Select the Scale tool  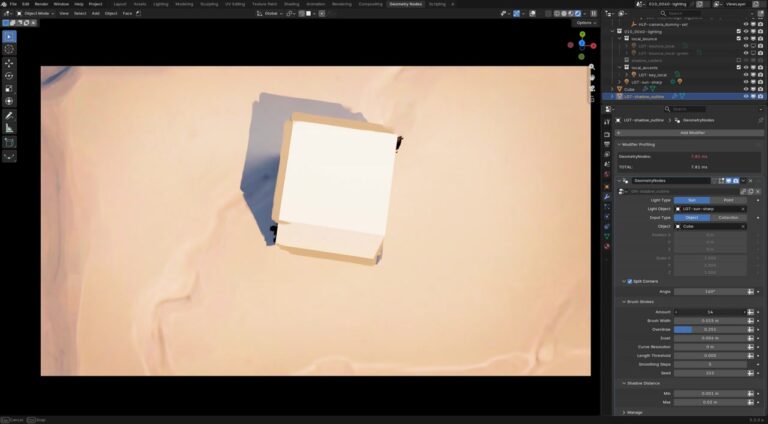(x=9, y=89)
